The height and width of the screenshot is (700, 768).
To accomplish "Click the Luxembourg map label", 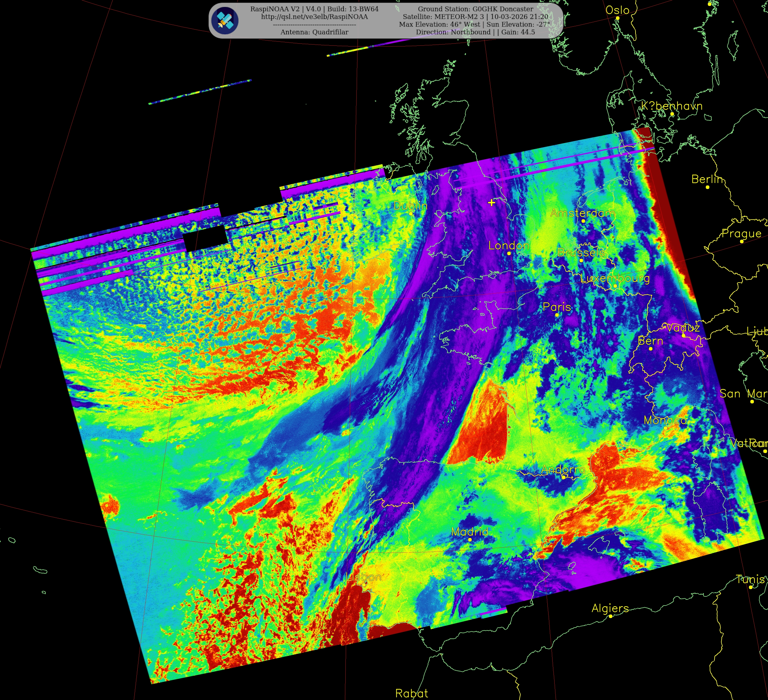I will [x=615, y=278].
